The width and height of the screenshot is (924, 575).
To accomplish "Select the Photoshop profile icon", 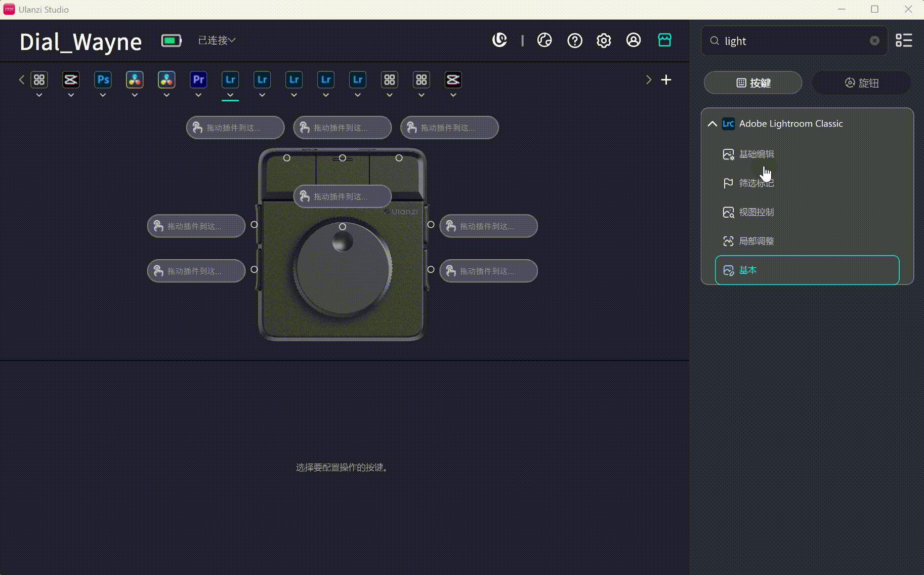I will pos(103,79).
